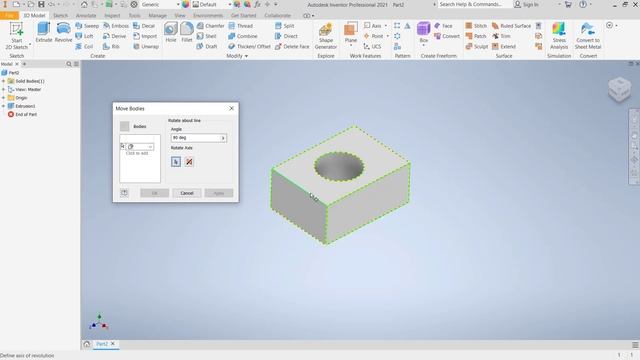Open the Angle value flyout arrow
Image resolution: width=640 pixels, height=360 pixels.
[x=223, y=138]
